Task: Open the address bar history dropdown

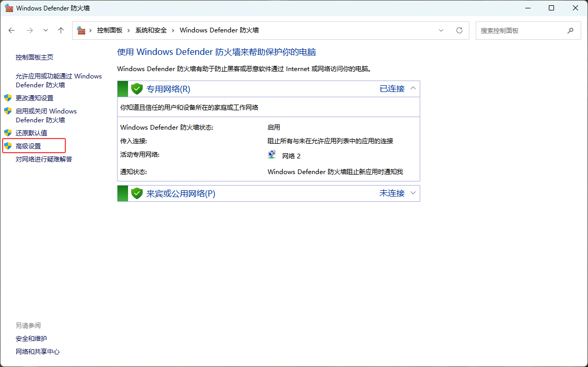Action: pos(441,30)
